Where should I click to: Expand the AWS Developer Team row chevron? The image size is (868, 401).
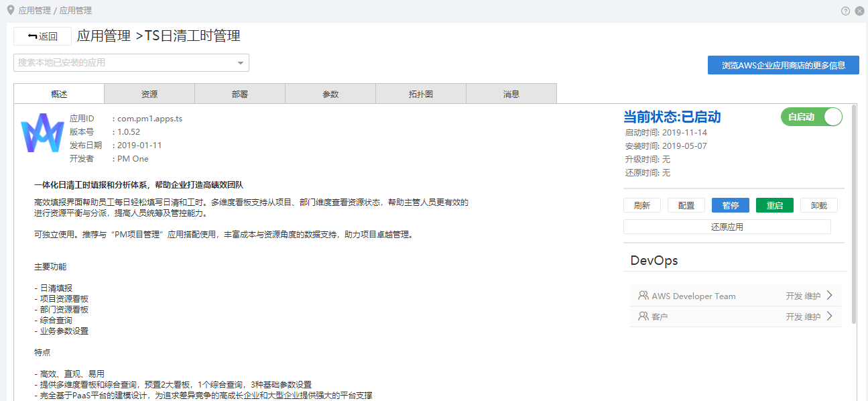click(829, 296)
